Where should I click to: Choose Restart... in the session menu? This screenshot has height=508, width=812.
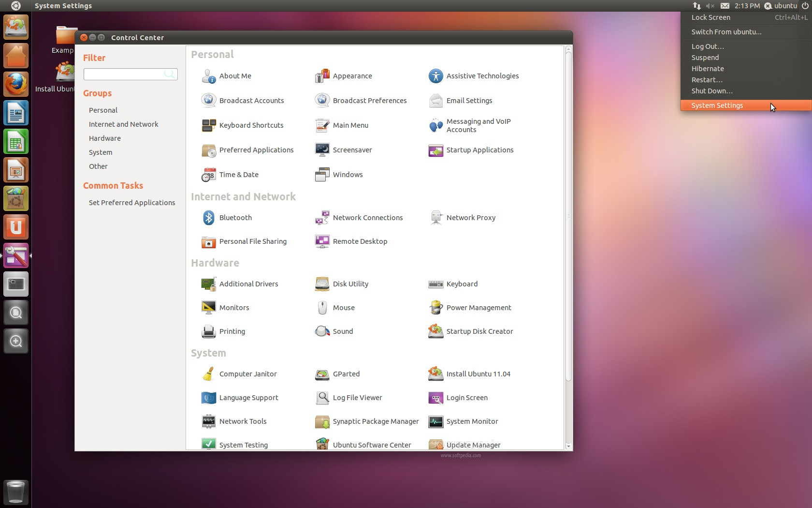746,80
